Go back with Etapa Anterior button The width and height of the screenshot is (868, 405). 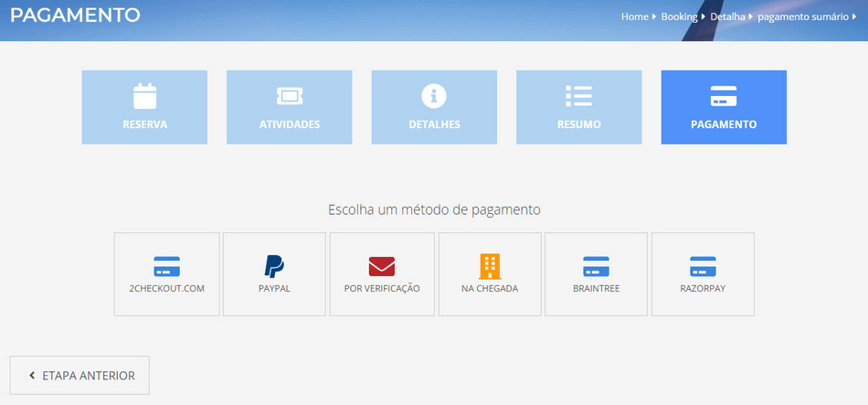[x=79, y=376]
